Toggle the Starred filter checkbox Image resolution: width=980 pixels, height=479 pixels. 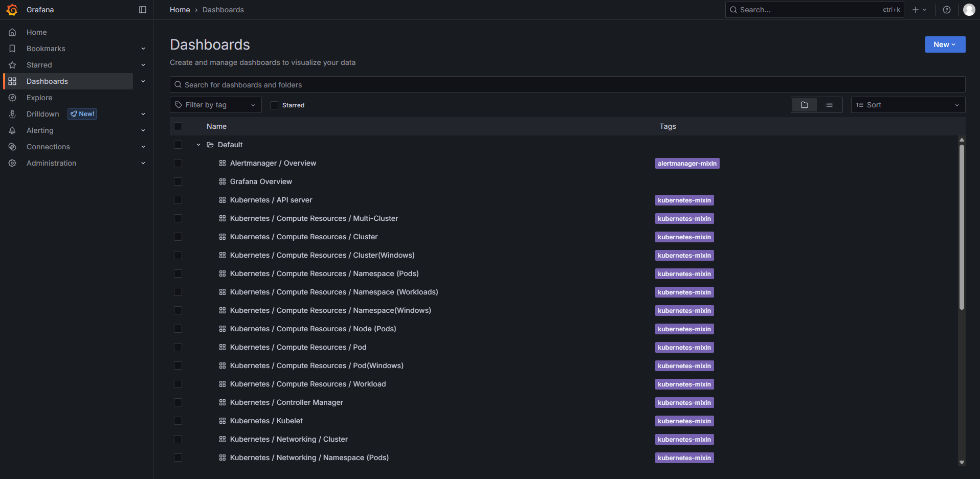[x=274, y=105]
